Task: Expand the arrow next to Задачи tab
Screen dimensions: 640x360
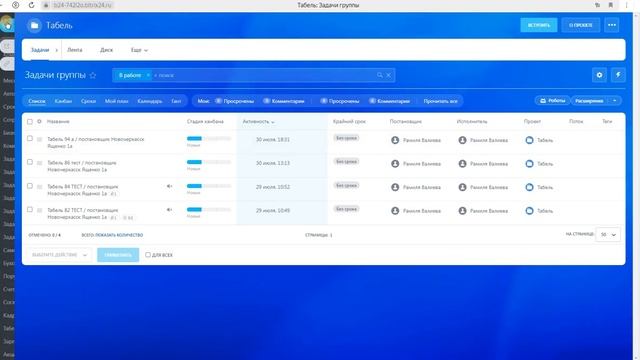Action: (56, 50)
